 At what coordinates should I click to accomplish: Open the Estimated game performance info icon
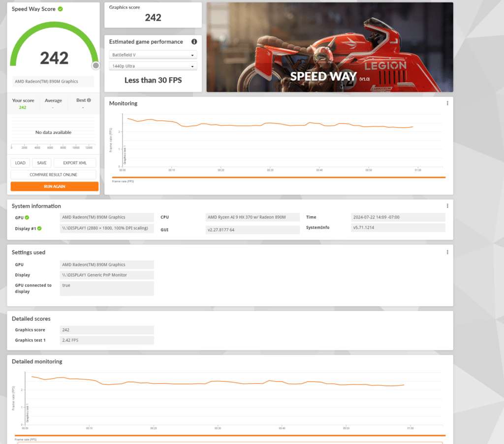point(194,41)
